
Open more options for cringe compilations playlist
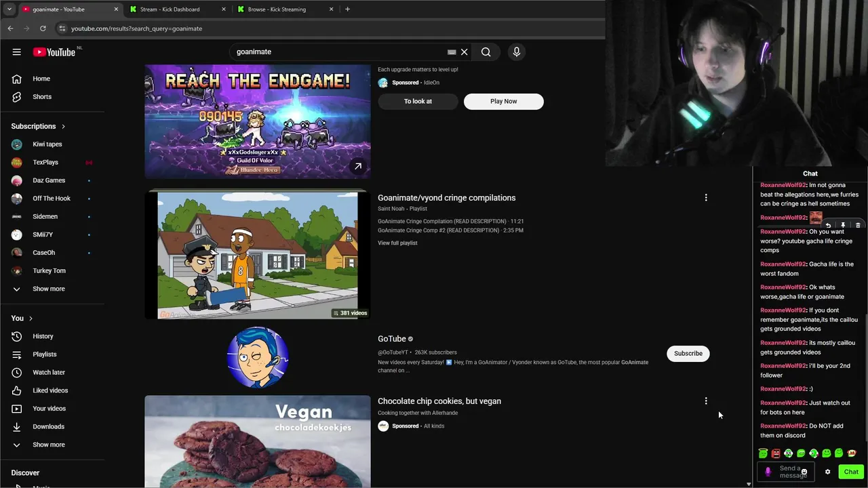[x=706, y=198]
